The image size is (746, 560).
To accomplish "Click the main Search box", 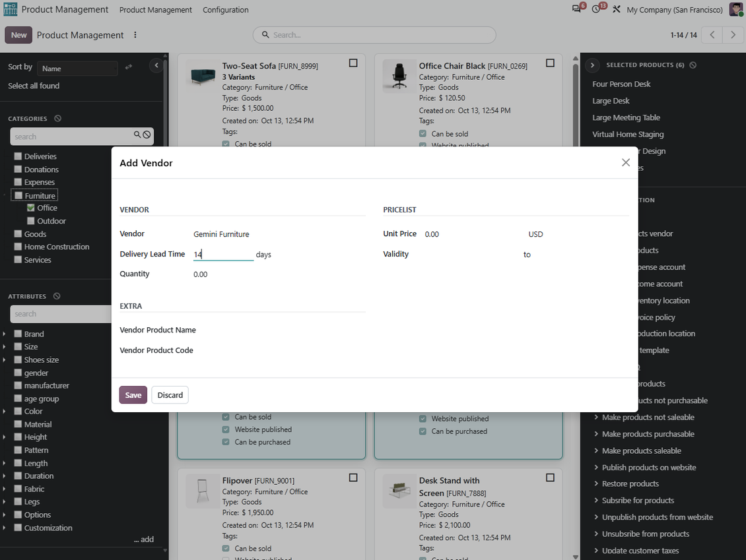I will 374,35.
